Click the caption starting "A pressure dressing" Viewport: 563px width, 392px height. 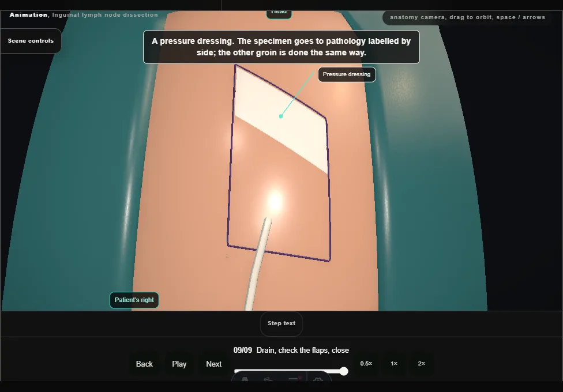click(281, 47)
